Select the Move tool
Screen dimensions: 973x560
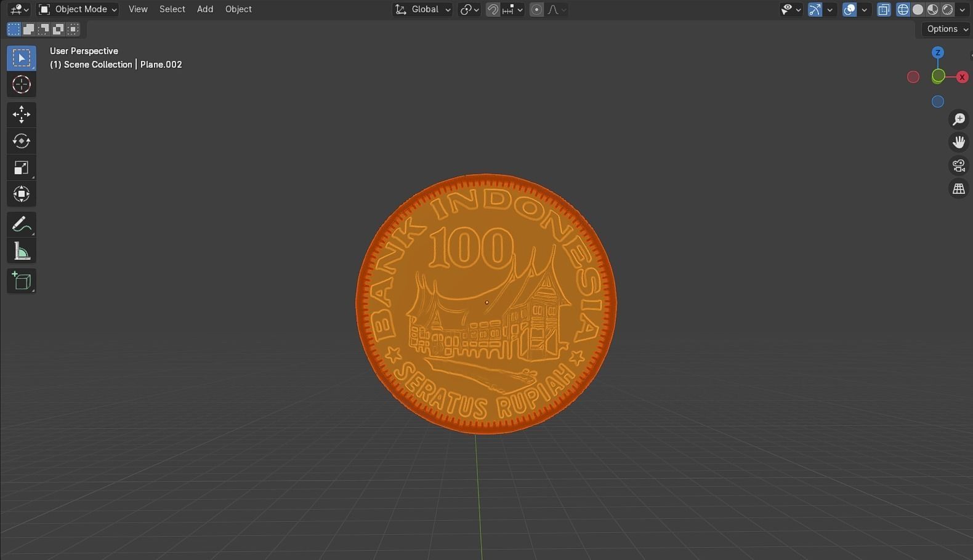pyautogui.click(x=22, y=114)
